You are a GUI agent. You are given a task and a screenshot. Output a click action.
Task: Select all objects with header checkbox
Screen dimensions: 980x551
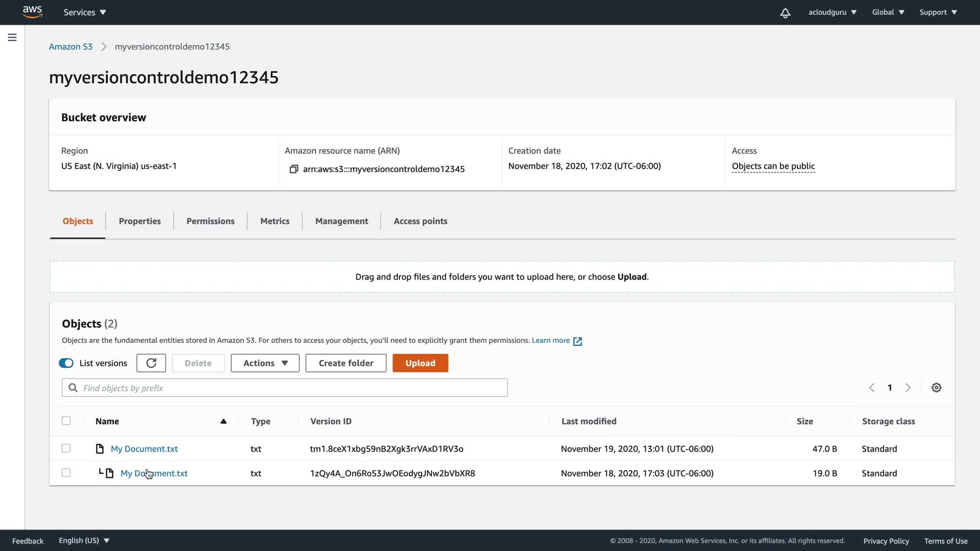pyautogui.click(x=66, y=421)
